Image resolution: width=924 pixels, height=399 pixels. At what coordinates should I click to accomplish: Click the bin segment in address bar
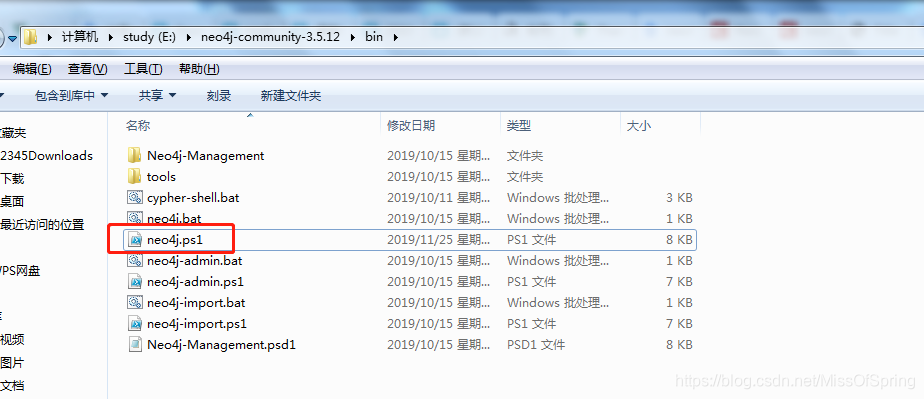374,37
